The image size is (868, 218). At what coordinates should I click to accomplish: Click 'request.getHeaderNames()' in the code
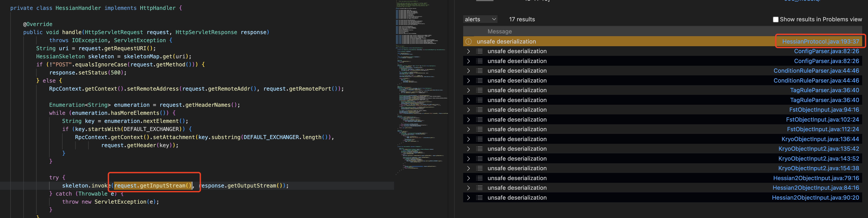tap(198, 105)
